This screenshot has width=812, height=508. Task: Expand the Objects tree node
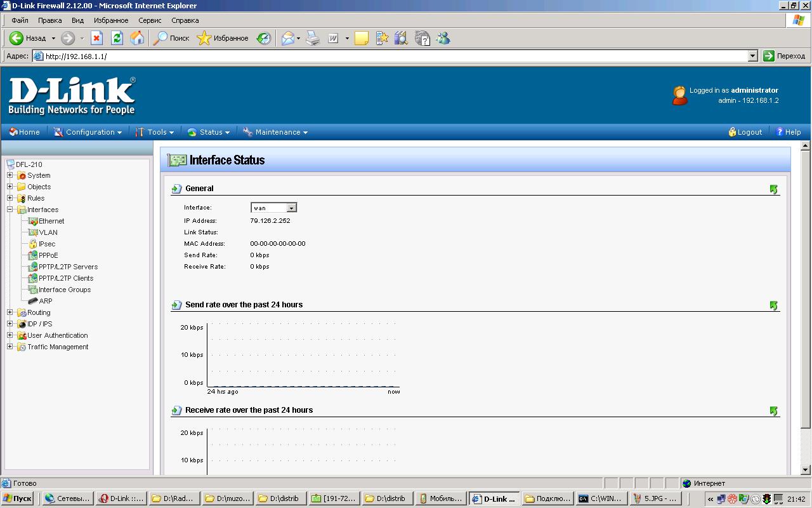(x=10, y=187)
